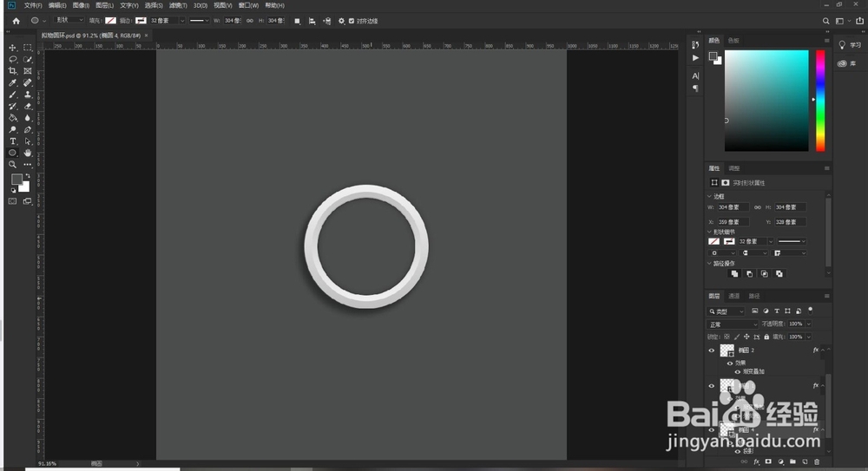Select the History Brush tool
The image size is (868, 471).
click(x=13, y=107)
